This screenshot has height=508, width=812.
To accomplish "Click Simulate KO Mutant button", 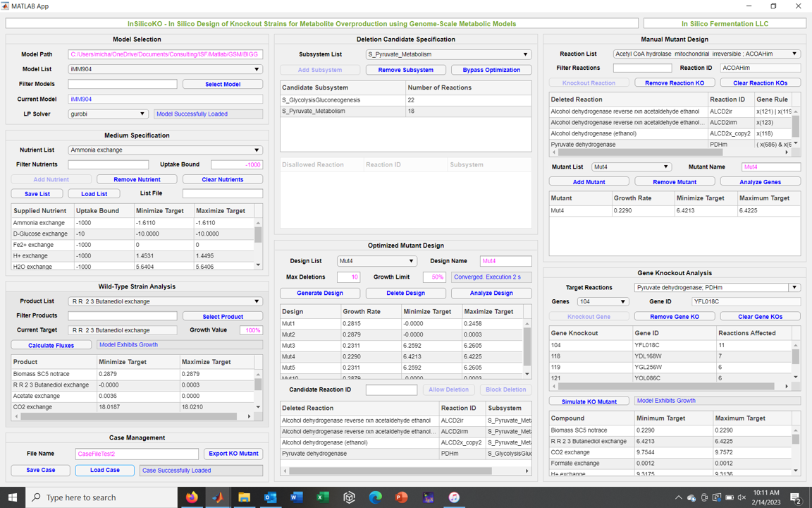I will coord(589,401).
